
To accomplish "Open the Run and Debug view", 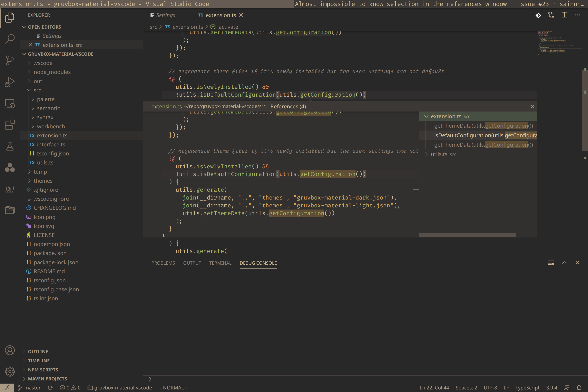I will pos(10,82).
